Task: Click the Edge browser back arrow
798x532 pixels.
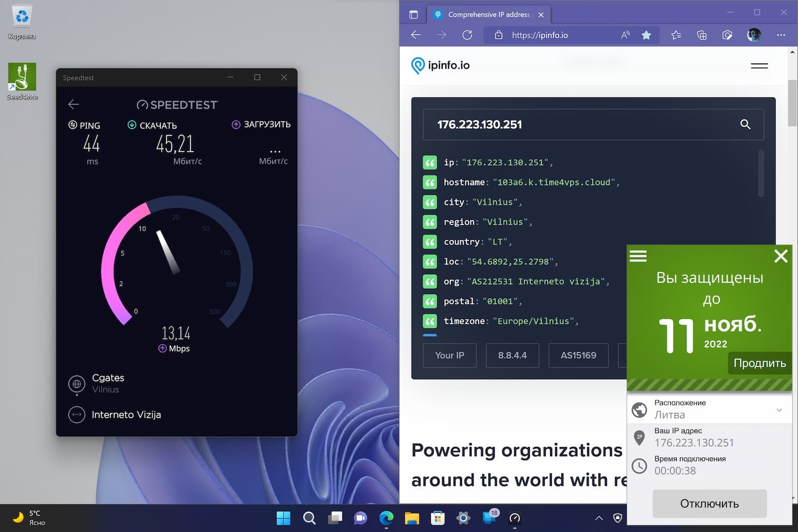Action: pos(416,35)
